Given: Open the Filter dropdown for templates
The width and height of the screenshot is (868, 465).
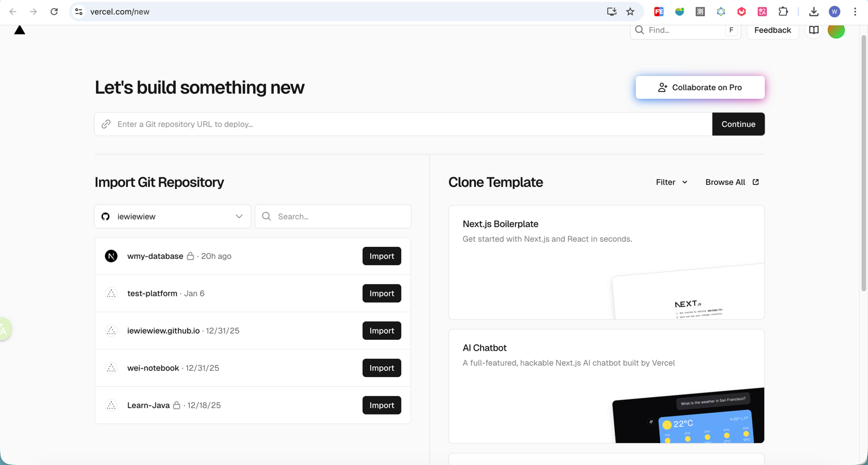Looking at the screenshot, I should point(672,182).
